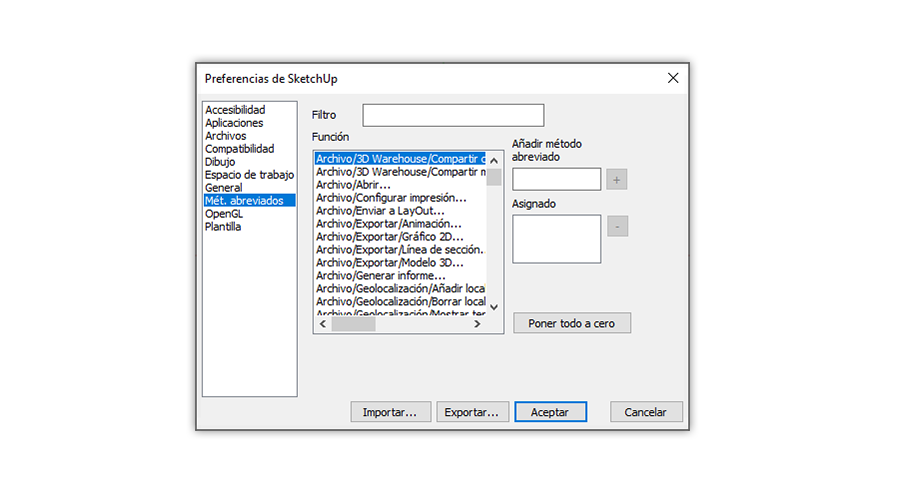
Task: Click the Poner todo a cero button
Action: pos(572,323)
